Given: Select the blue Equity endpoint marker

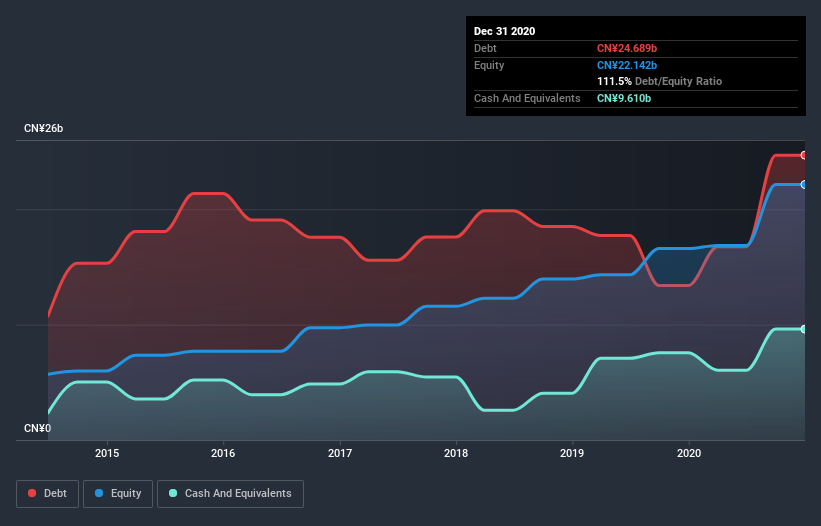Looking at the screenshot, I should 803,185.
